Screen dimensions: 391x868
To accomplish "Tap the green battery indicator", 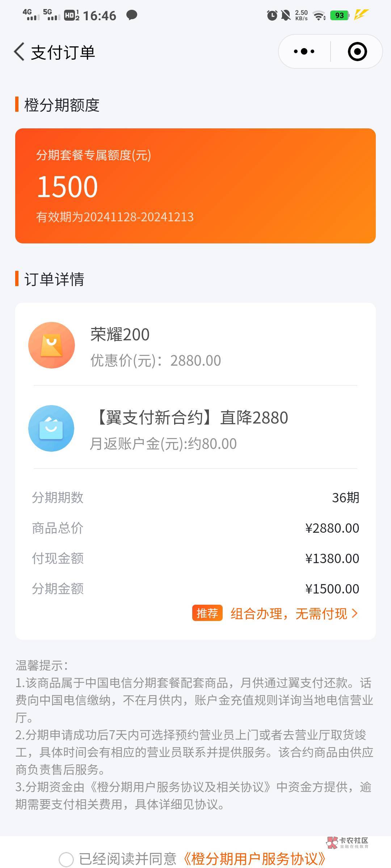I will click(x=340, y=15).
